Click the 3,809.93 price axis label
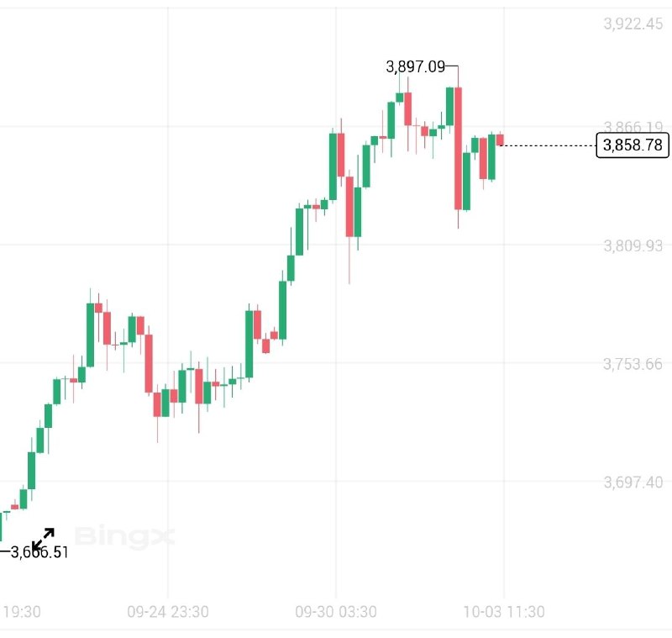This screenshot has width=672, height=638. coord(633,245)
